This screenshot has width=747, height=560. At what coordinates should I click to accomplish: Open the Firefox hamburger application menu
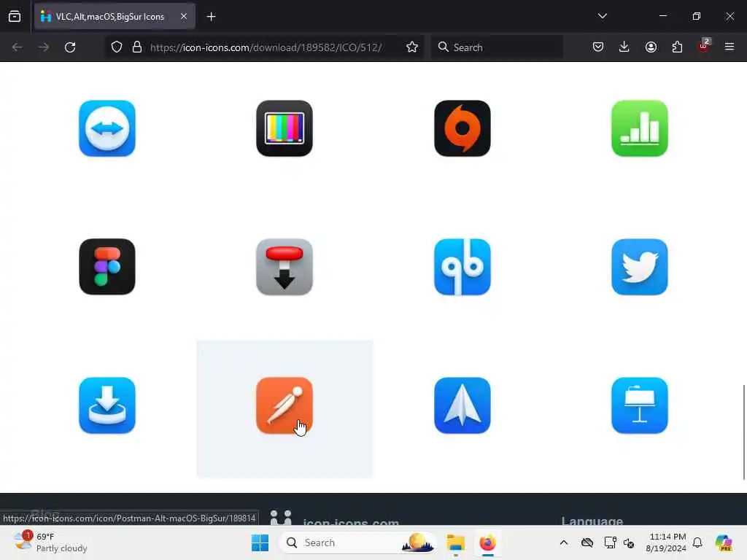coord(729,47)
